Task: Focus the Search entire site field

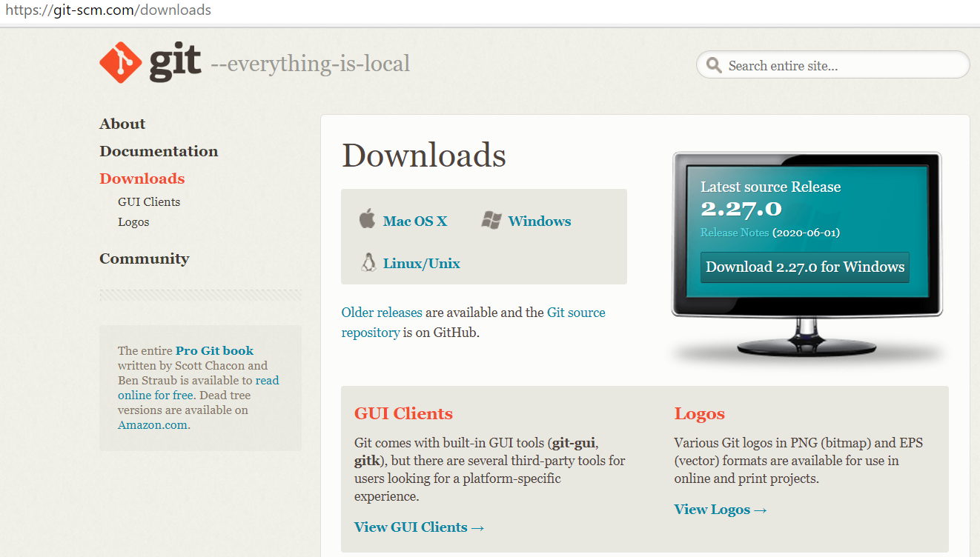Action: point(841,66)
